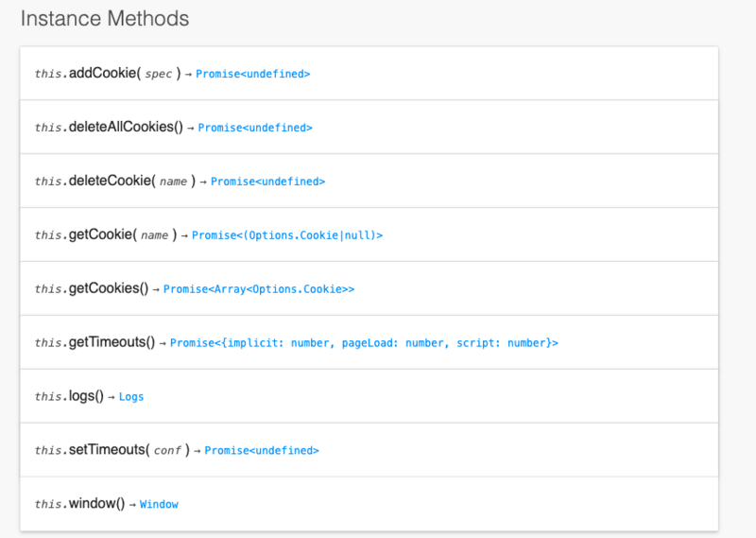Open the Logs return type link
756x538 pixels.
[131, 397]
